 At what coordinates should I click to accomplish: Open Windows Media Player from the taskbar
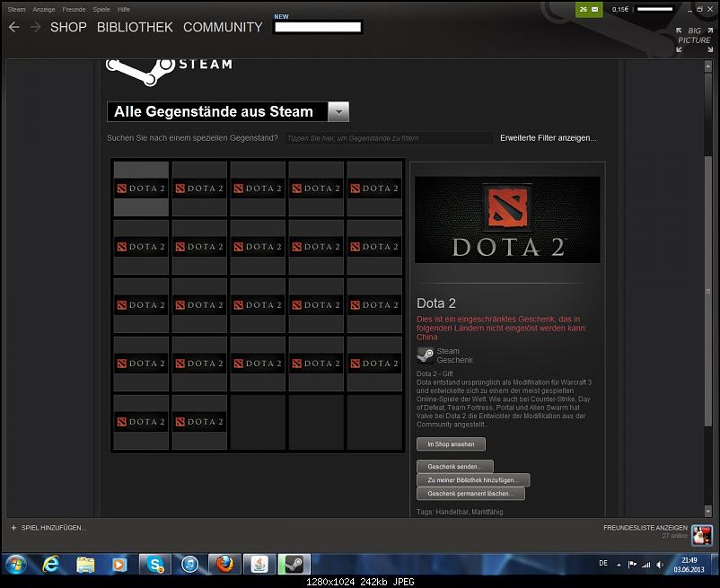pos(119,565)
